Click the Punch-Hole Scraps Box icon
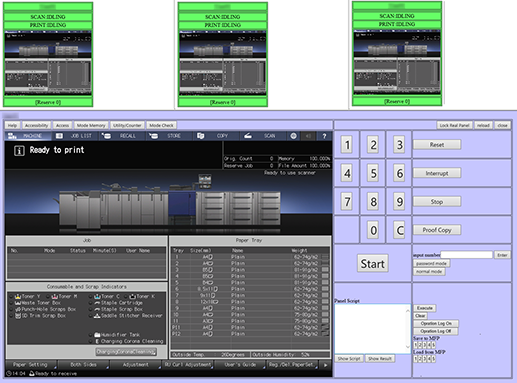Viewport: 517px width, 383px height. pyautogui.click(x=18, y=309)
